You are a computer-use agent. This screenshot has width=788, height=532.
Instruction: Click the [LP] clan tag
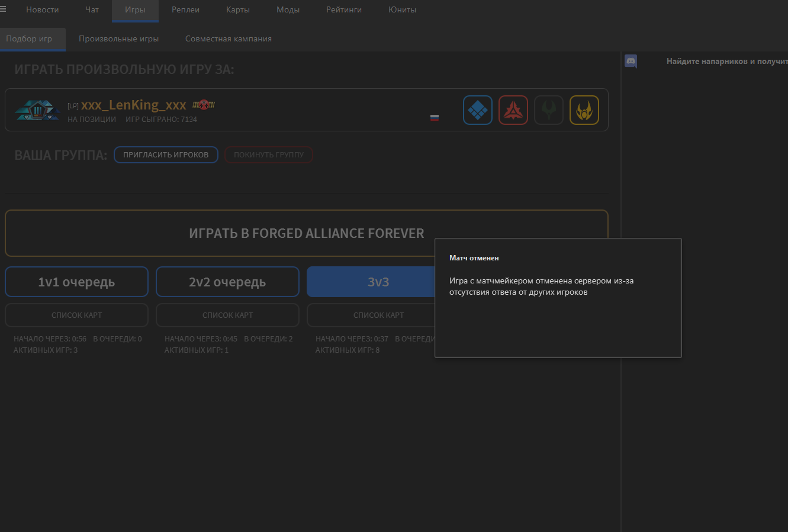point(73,106)
